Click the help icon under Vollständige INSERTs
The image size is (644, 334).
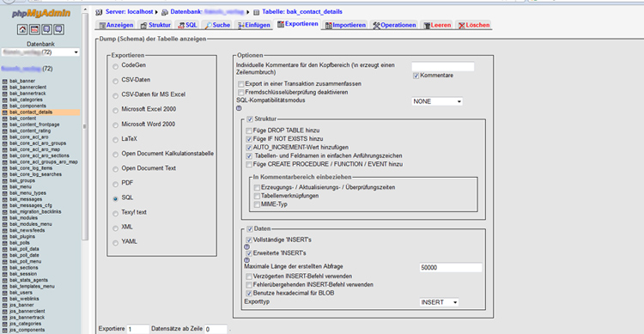246,247
